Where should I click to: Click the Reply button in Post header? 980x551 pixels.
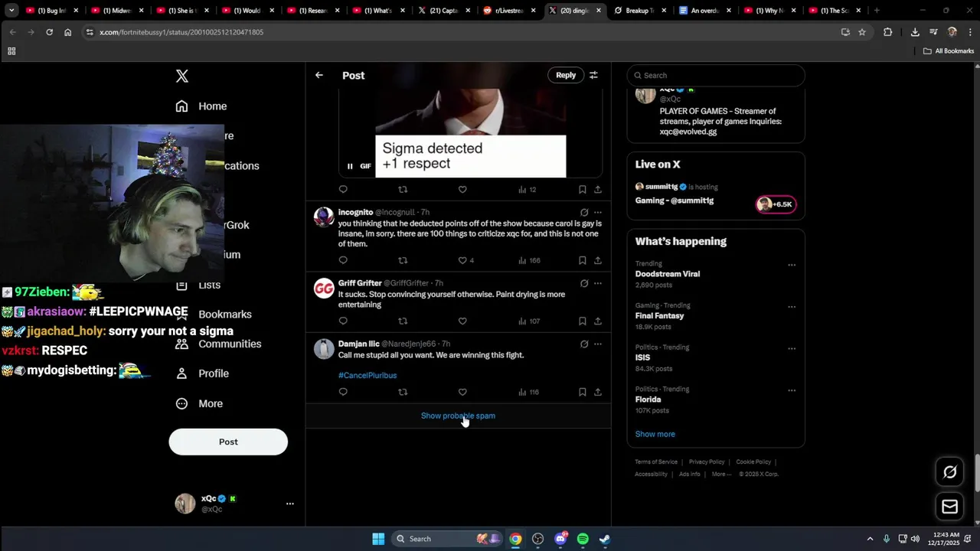(566, 75)
